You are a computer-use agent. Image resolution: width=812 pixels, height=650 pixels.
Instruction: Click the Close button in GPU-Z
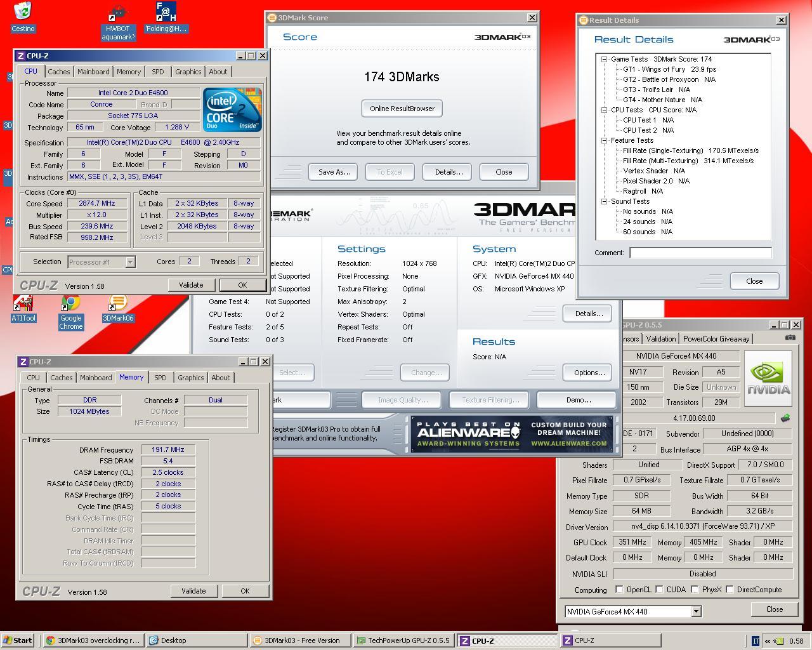click(x=775, y=609)
